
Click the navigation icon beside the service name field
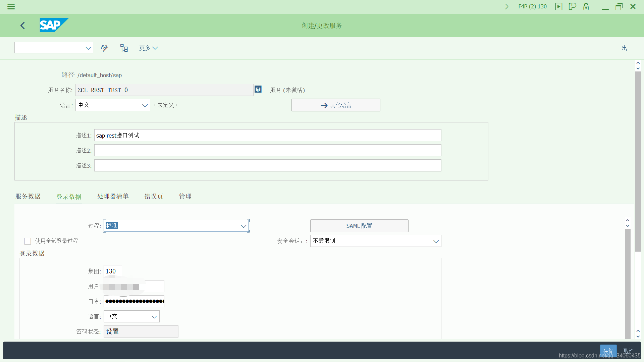click(258, 89)
